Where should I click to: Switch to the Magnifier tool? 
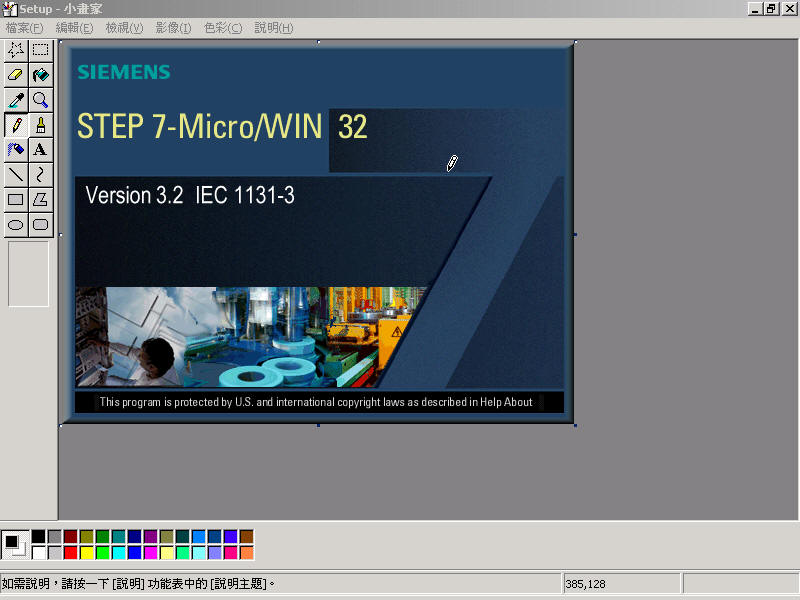[x=40, y=99]
